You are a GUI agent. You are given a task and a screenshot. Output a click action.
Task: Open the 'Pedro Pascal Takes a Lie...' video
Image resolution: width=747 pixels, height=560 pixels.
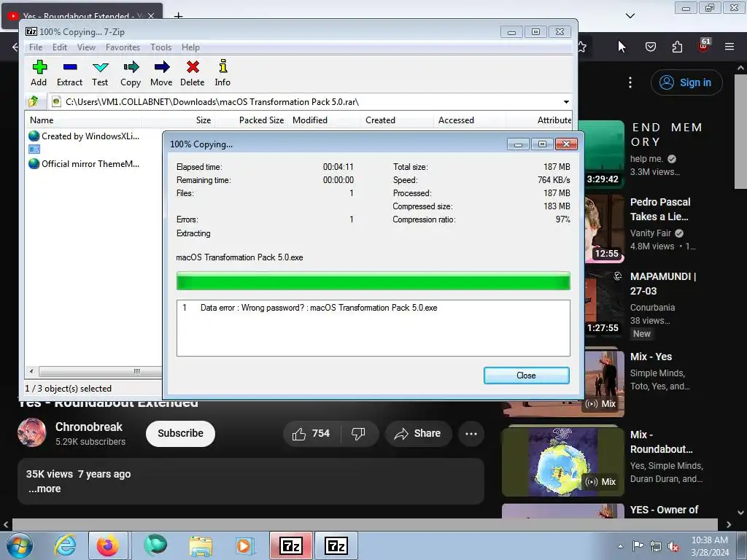click(660, 209)
